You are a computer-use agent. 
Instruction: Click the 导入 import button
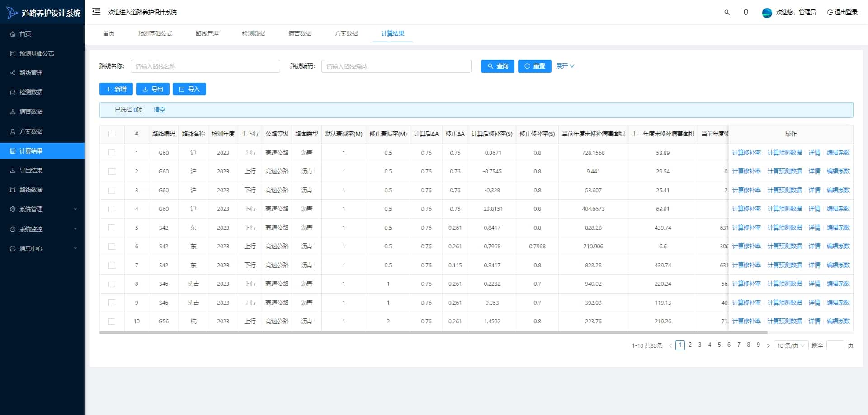pyautogui.click(x=189, y=89)
